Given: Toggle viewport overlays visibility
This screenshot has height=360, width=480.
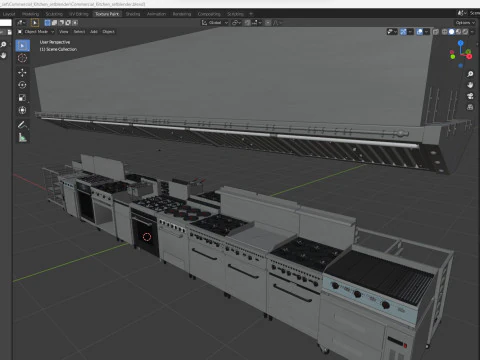Looking at the screenshot, I should tap(419, 32).
